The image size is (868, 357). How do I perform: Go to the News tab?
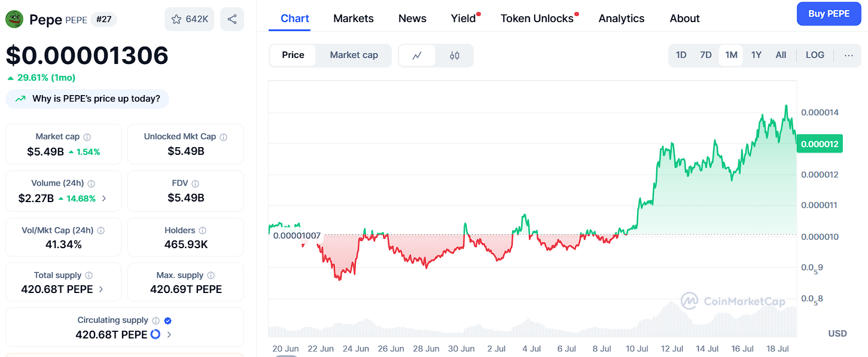click(413, 19)
